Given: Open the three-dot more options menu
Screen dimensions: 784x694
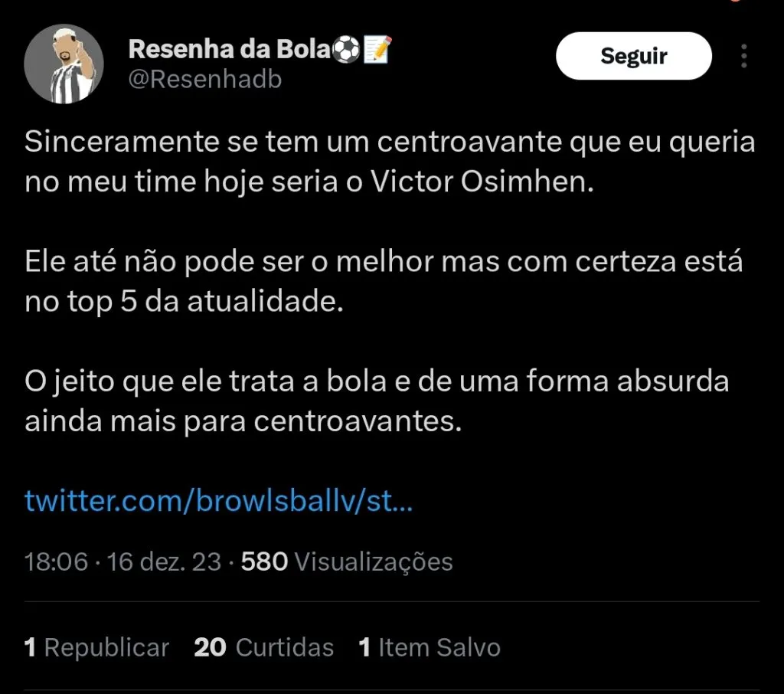Looking at the screenshot, I should [744, 57].
